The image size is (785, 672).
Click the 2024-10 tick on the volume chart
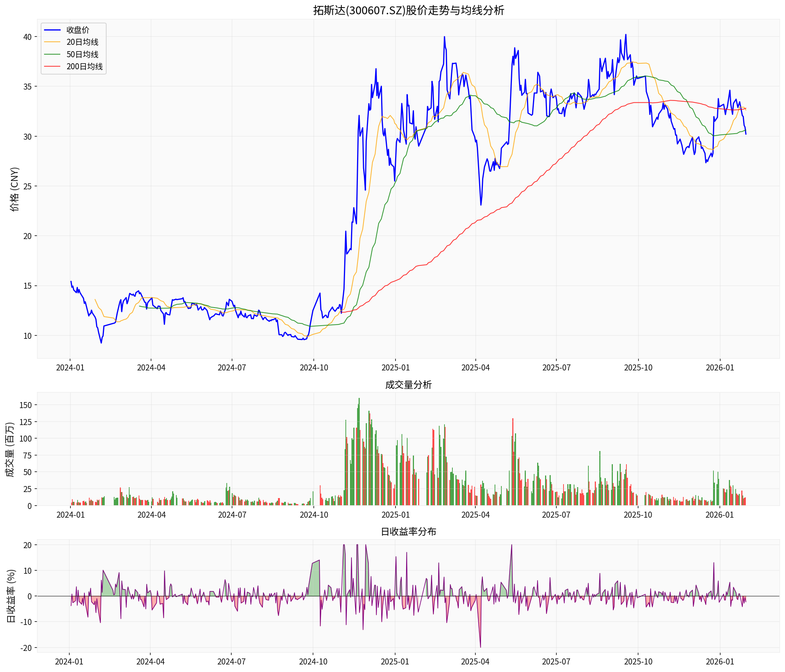pyautogui.click(x=314, y=515)
